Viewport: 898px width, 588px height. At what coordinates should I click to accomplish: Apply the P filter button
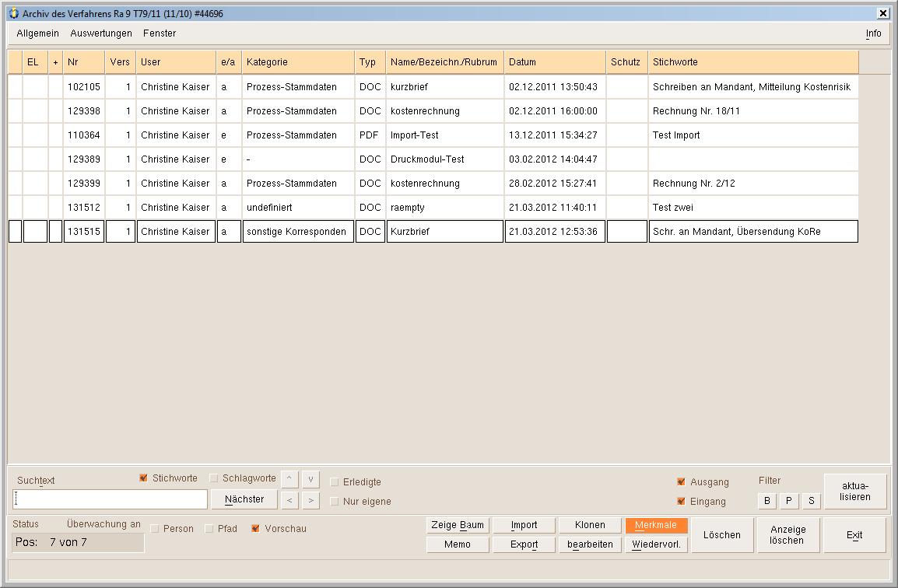(x=789, y=501)
